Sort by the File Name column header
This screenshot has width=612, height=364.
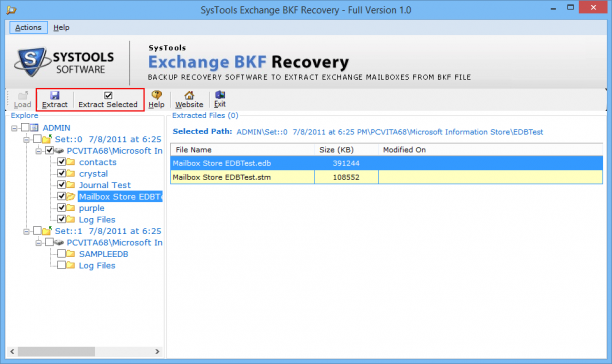tap(242, 150)
